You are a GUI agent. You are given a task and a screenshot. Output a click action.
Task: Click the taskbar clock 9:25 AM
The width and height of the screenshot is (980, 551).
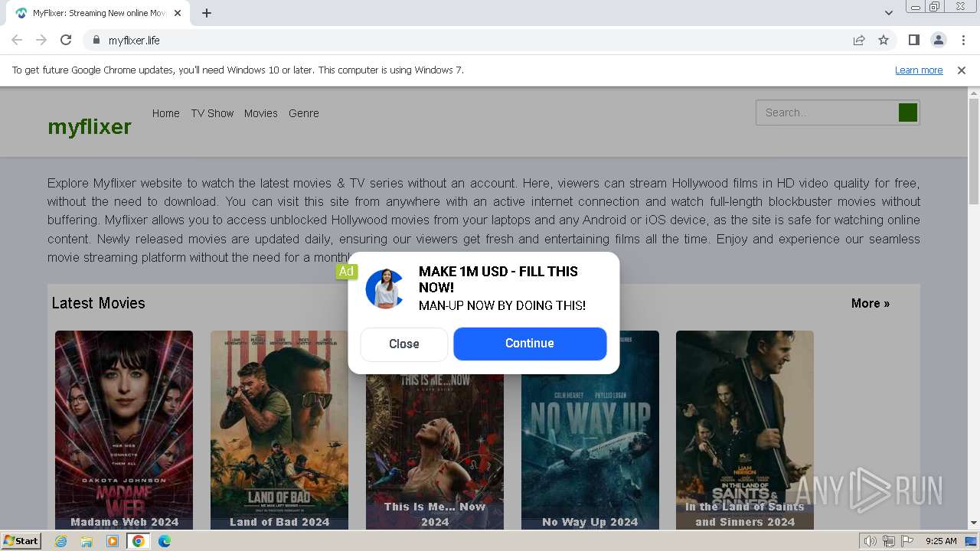point(941,541)
